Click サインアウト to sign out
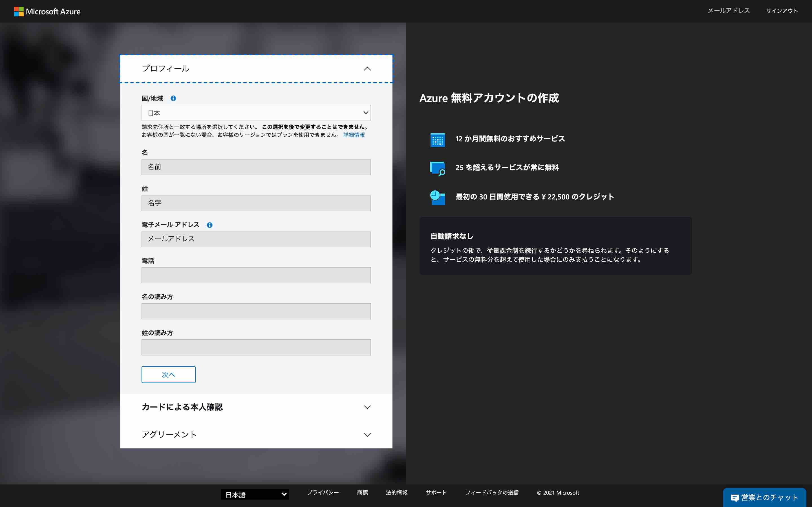Image resolution: width=812 pixels, height=507 pixels. coord(782,10)
